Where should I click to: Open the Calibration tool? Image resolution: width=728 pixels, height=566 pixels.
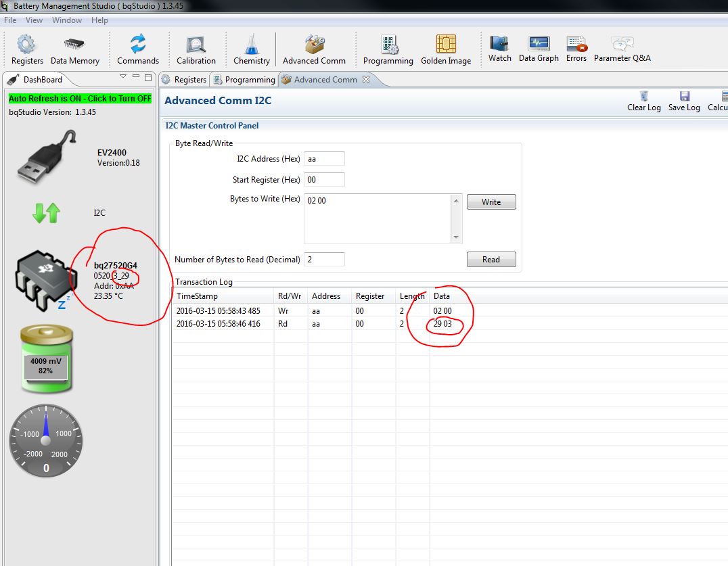tap(196, 49)
